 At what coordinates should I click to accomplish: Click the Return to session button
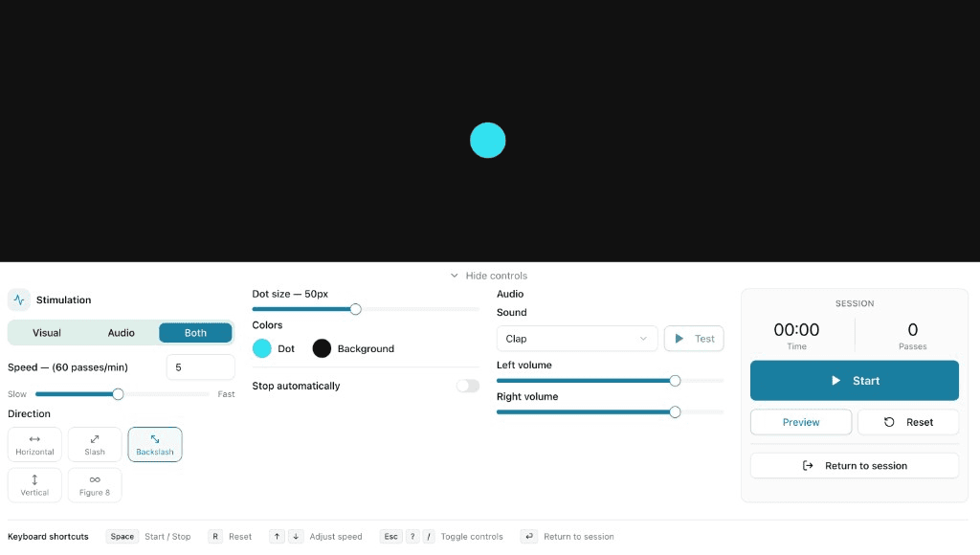pyautogui.click(x=855, y=466)
